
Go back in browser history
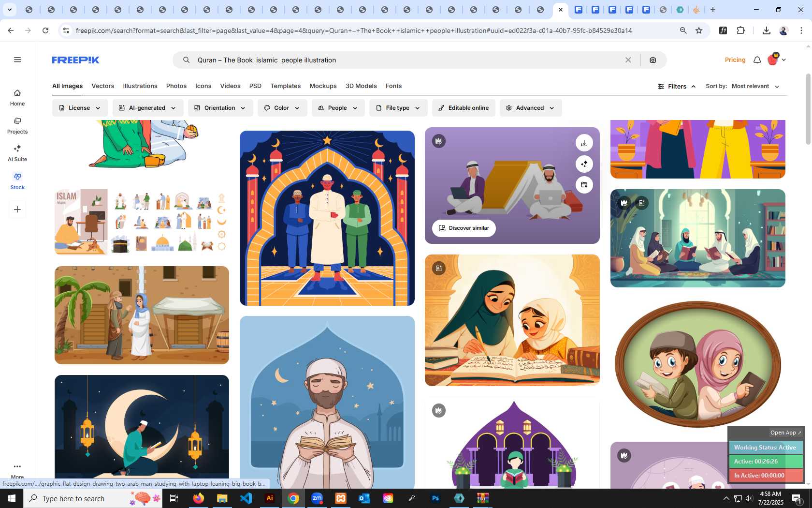[11, 30]
